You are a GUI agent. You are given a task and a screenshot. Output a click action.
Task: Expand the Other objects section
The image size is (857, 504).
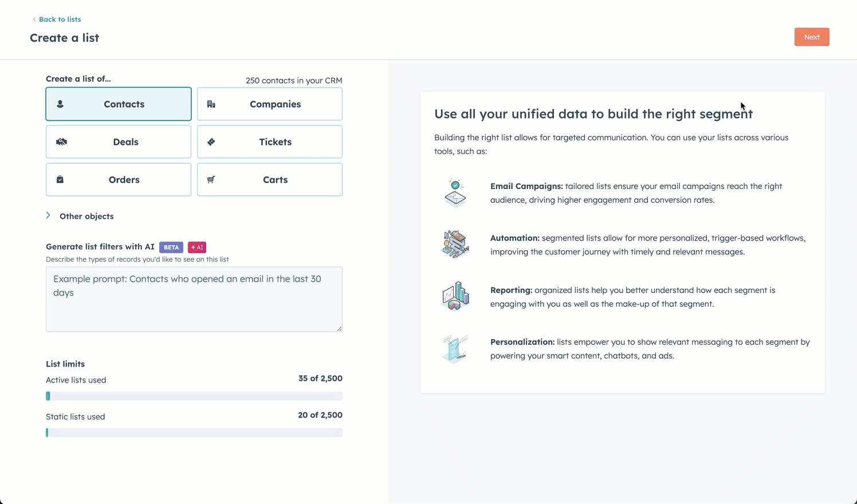point(48,215)
